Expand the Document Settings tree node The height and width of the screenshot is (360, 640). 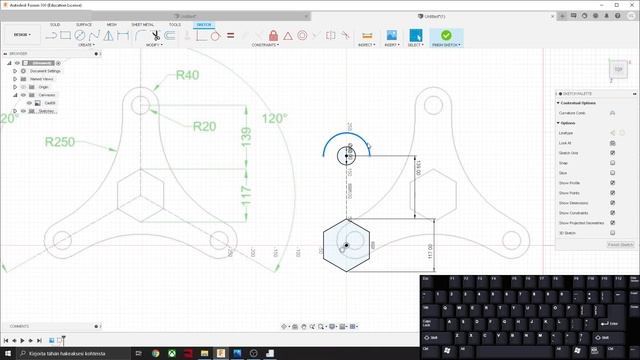15,71
